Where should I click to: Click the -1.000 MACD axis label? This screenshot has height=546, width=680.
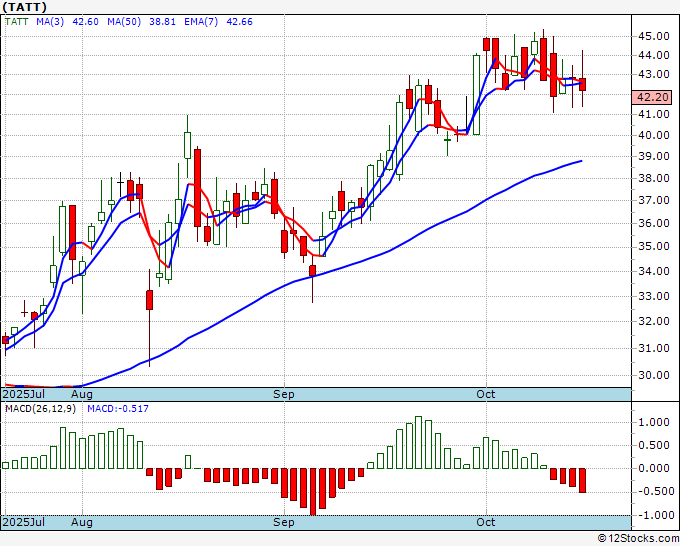[654, 515]
